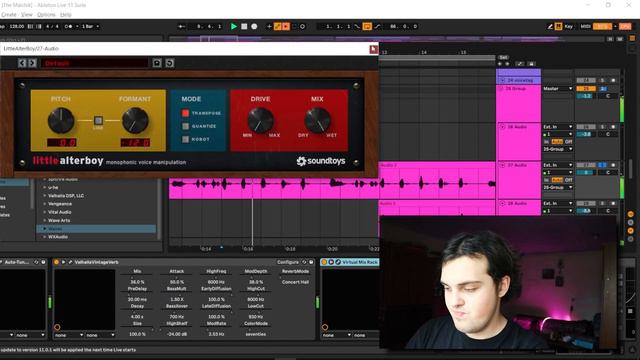640x360 pixels.
Task: Toggle the Link button between Pitch and Formant
Action: [98, 120]
